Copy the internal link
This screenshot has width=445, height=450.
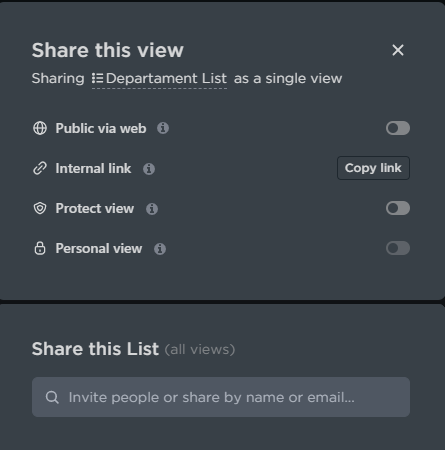[x=373, y=168]
